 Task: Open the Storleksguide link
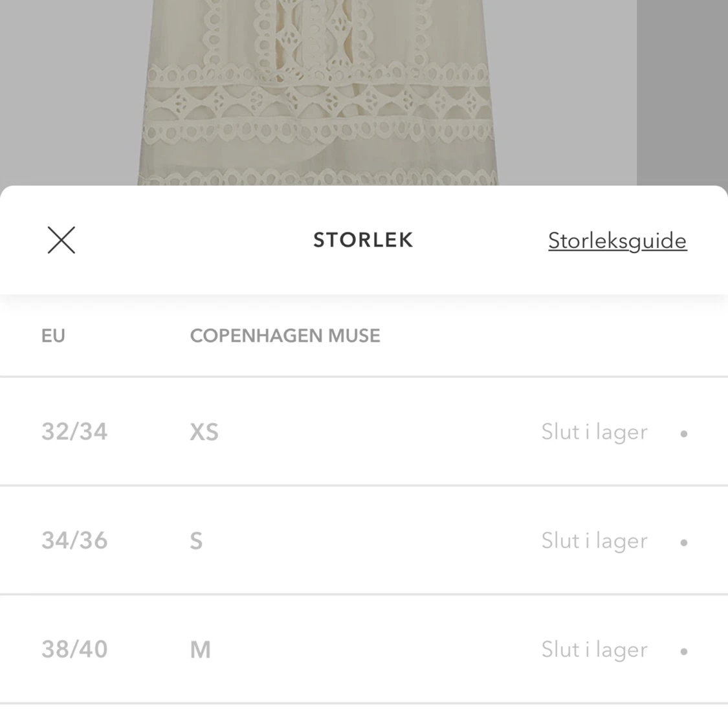[x=617, y=241]
